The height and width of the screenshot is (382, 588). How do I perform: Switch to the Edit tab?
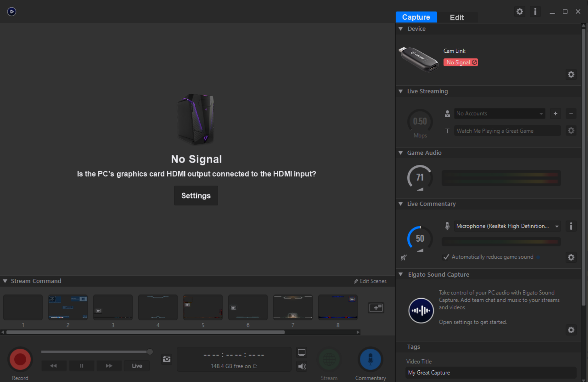click(457, 17)
